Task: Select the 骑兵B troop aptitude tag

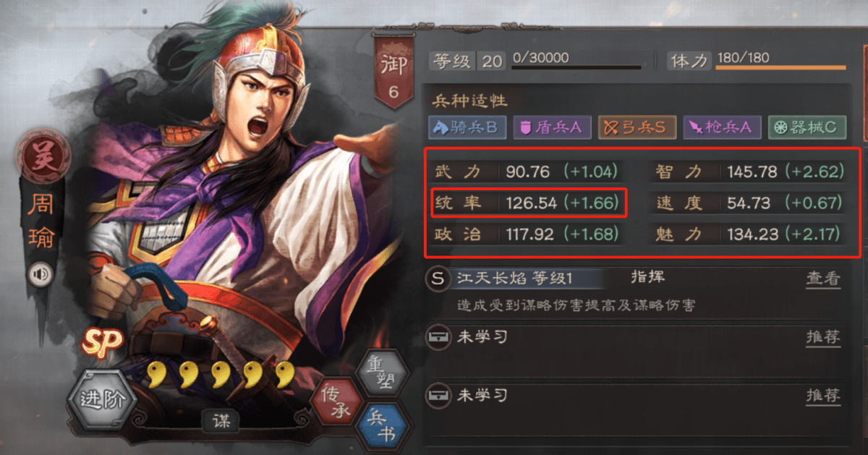Action: tap(467, 128)
